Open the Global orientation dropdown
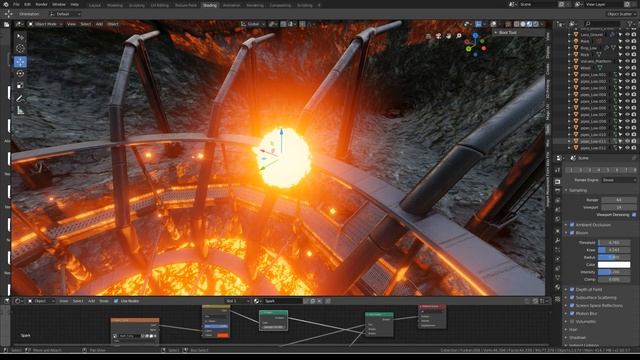The width and height of the screenshot is (640, 360). pos(253,24)
